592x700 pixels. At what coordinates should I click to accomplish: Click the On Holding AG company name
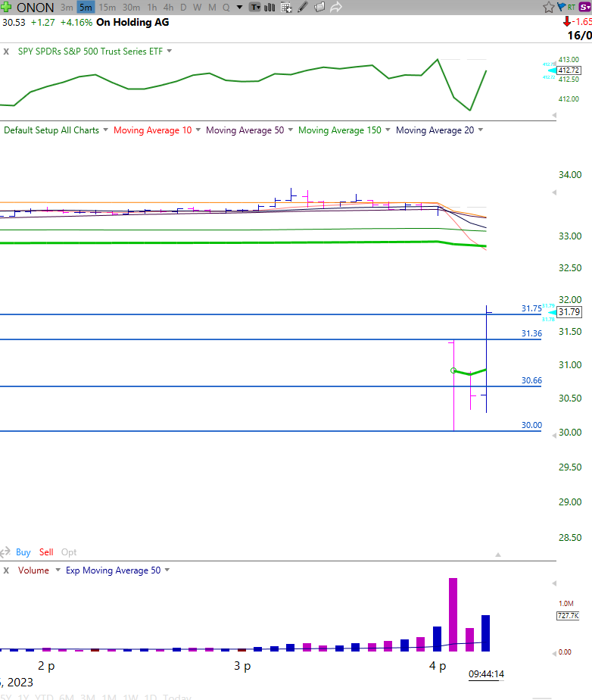point(132,22)
